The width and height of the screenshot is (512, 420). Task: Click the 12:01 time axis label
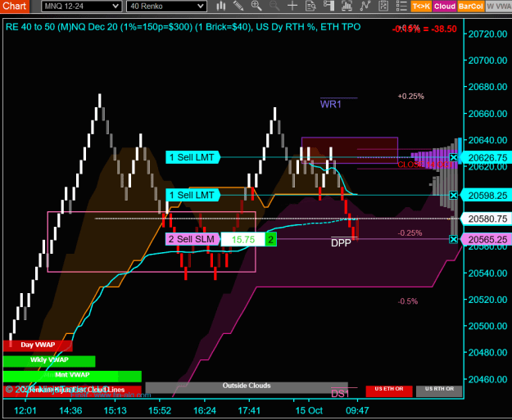tap(25, 410)
